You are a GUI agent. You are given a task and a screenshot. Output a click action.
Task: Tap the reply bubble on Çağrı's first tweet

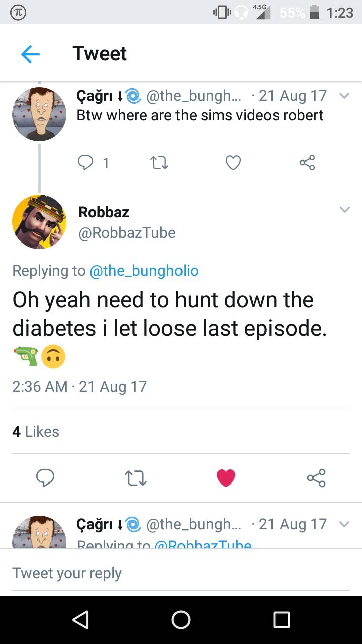[85, 163]
